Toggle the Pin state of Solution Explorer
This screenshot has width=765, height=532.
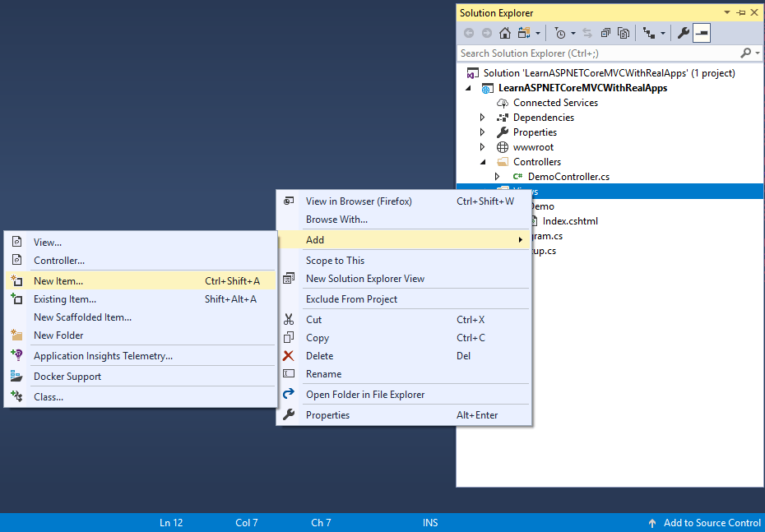coord(741,12)
